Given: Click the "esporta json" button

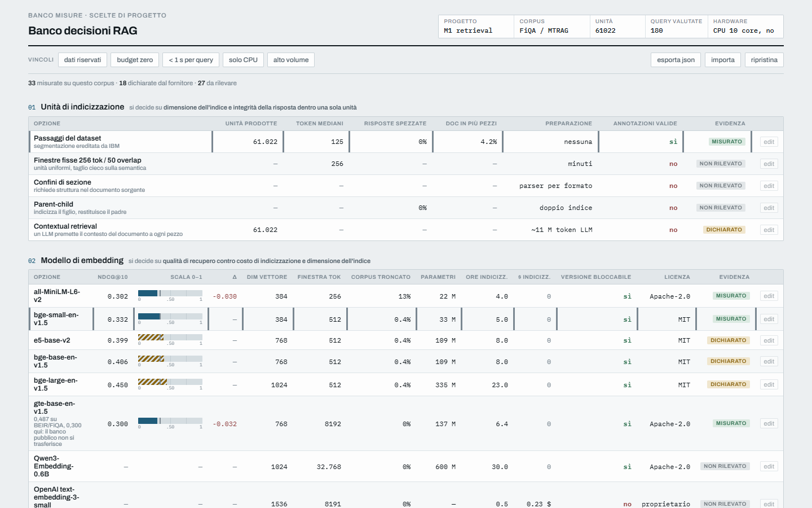Looking at the screenshot, I should [x=676, y=60].
